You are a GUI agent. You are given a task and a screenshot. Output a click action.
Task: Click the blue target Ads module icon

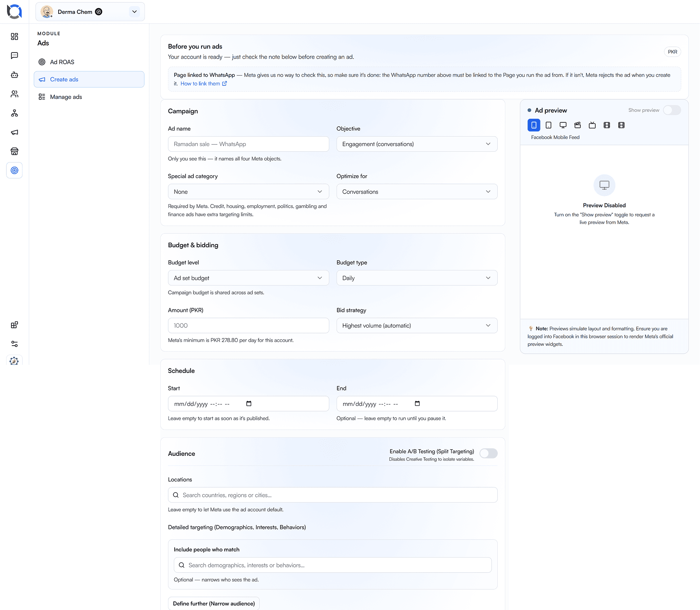tap(14, 170)
